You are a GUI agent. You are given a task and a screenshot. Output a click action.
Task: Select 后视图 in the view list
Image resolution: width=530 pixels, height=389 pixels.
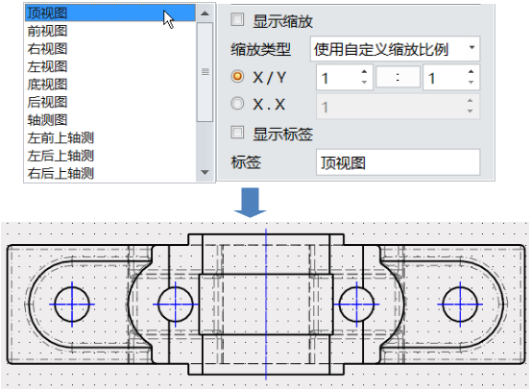tap(110, 102)
